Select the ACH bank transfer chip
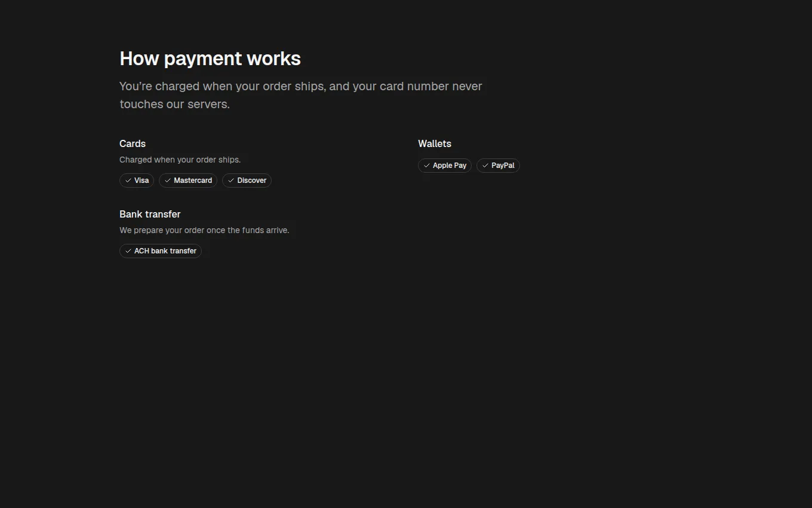The width and height of the screenshot is (812, 508). tap(161, 251)
